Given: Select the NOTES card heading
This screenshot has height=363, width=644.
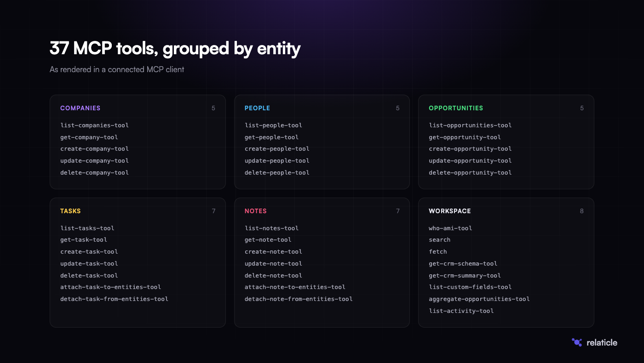Looking at the screenshot, I should tap(256, 211).
